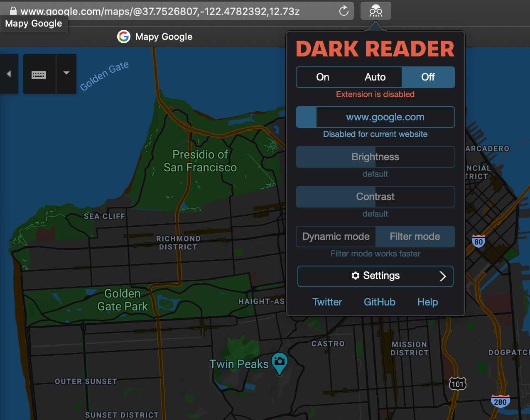The image size is (530, 420).
Task: Collapse the side panel with the left arrow
Action: tap(9, 74)
